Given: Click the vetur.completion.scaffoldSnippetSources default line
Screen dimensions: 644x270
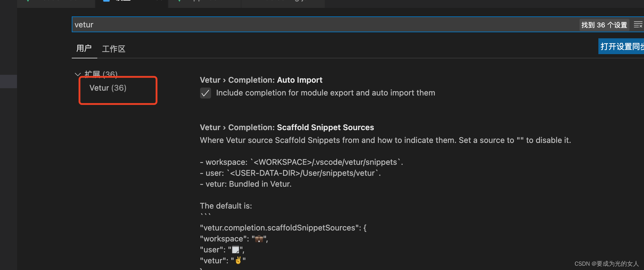Looking at the screenshot, I should pos(283,228).
